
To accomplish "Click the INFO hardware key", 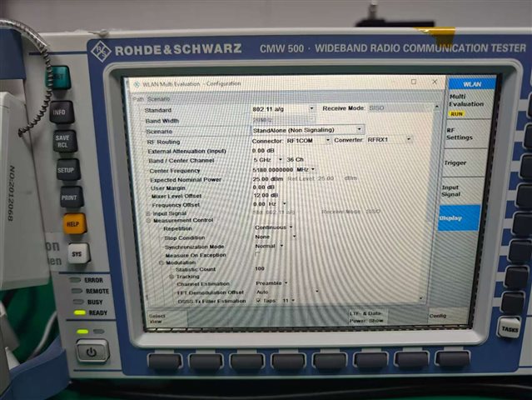I will (x=61, y=112).
